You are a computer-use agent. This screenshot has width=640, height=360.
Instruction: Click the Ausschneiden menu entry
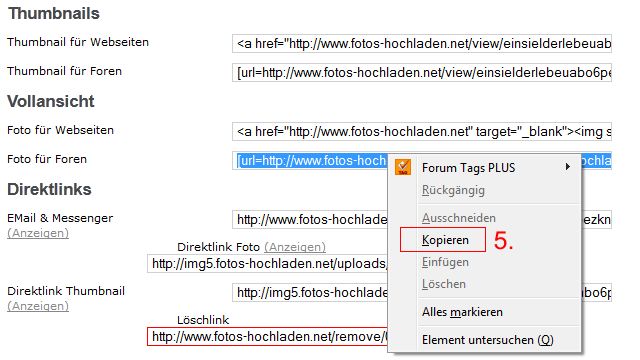[458, 218]
